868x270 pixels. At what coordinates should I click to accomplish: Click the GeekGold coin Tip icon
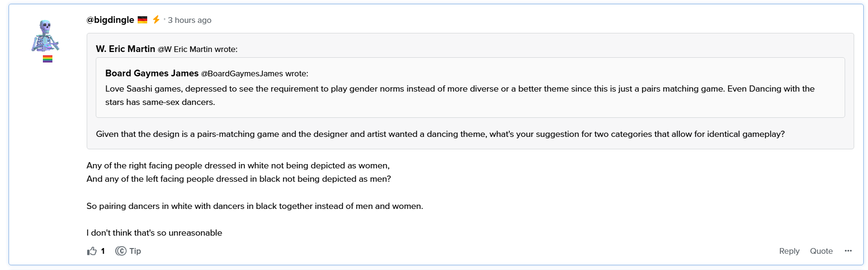click(121, 251)
